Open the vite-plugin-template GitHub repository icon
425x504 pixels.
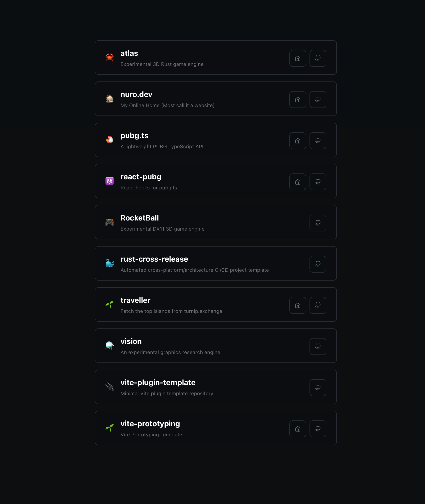(x=318, y=388)
